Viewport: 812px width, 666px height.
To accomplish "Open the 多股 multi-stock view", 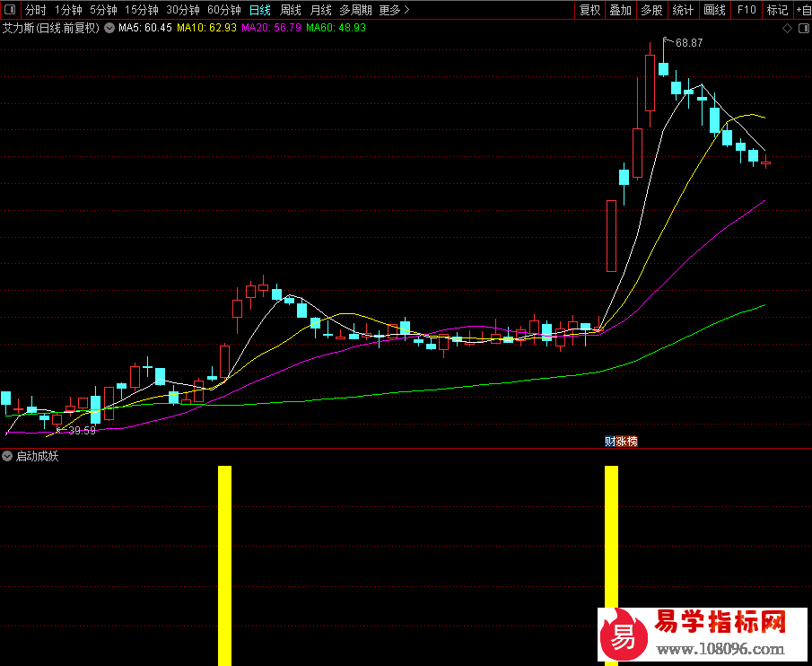I will (651, 10).
